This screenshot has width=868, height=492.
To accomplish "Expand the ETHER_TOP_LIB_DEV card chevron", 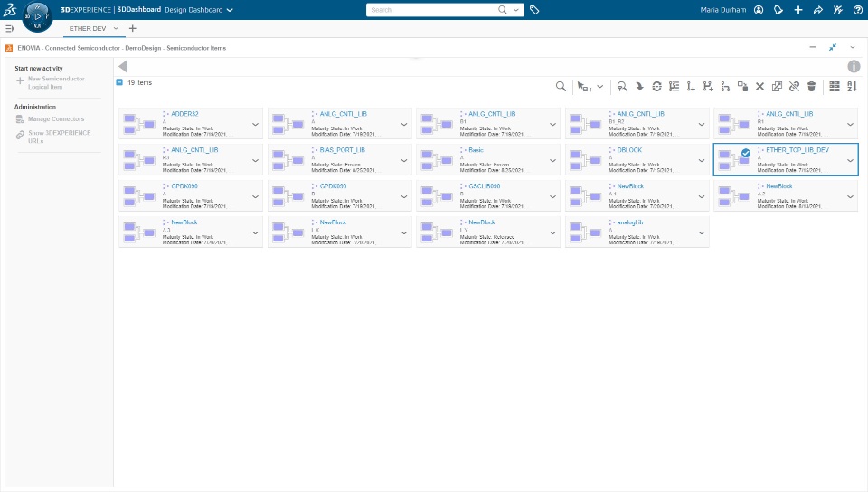I will tap(850, 160).
